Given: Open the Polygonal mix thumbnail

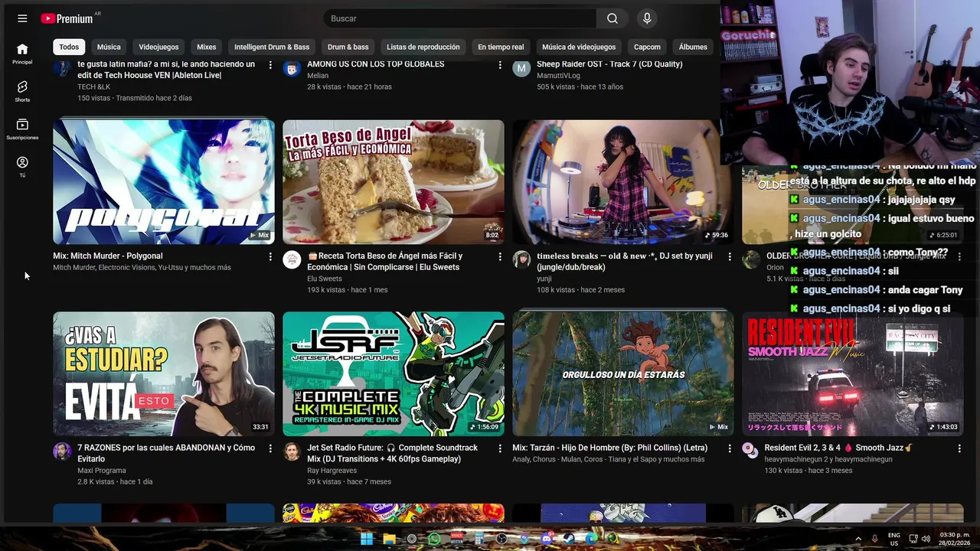Looking at the screenshot, I should click(164, 182).
